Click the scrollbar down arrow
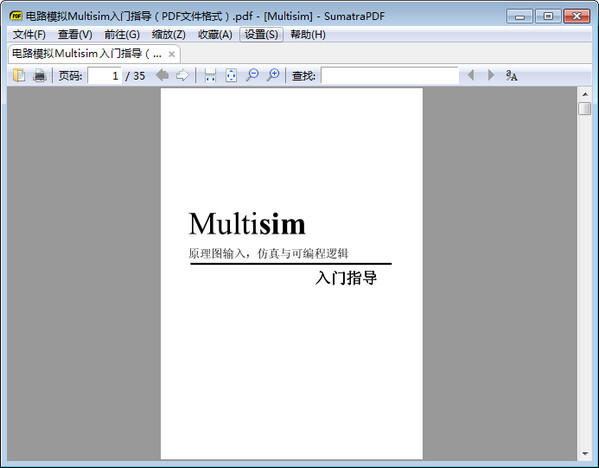599x468 pixels. (x=584, y=453)
